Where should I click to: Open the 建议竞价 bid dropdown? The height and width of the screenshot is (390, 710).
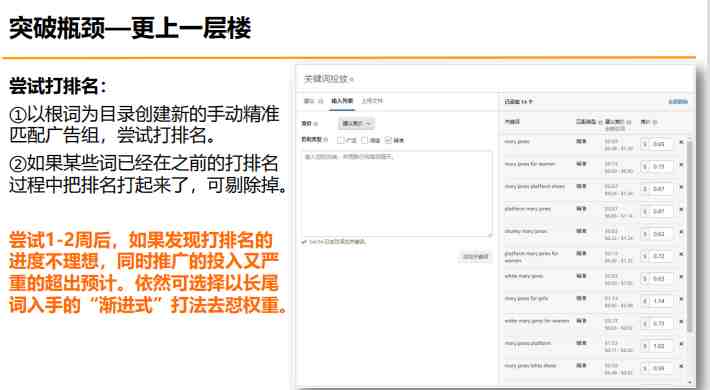point(356,124)
